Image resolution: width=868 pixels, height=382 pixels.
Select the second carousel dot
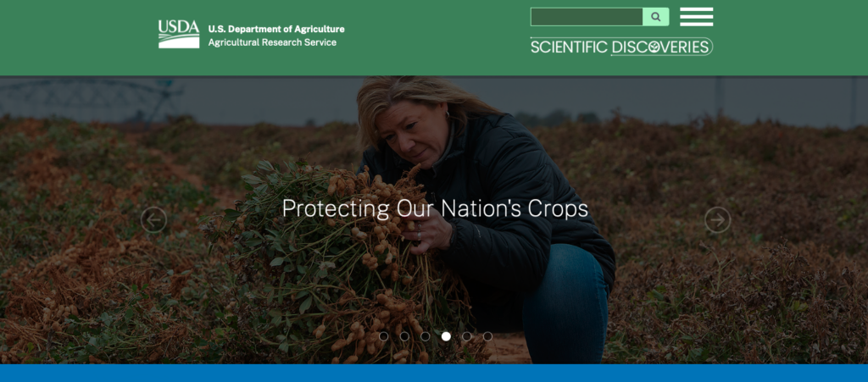coord(404,336)
